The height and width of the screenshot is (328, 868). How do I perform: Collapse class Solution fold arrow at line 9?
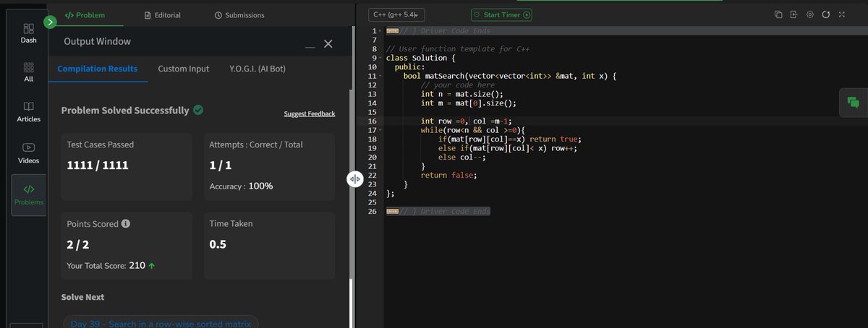(381, 58)
